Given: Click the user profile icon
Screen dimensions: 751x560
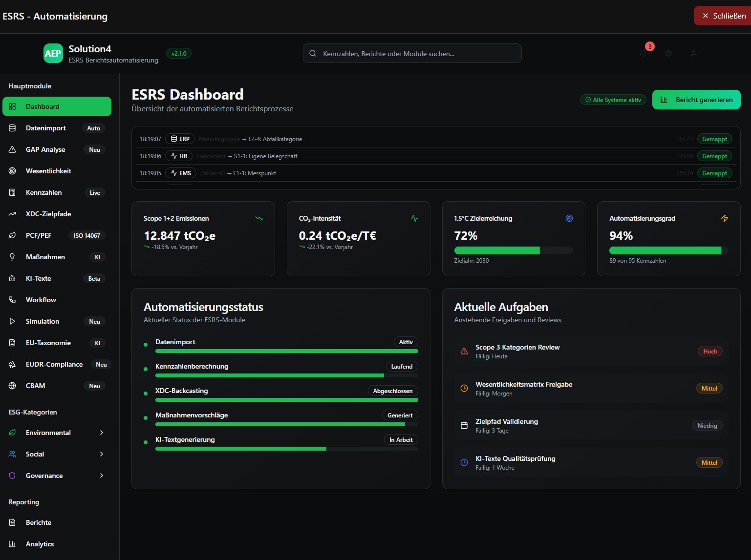Looking at the screenshot, I should point(694,53).
